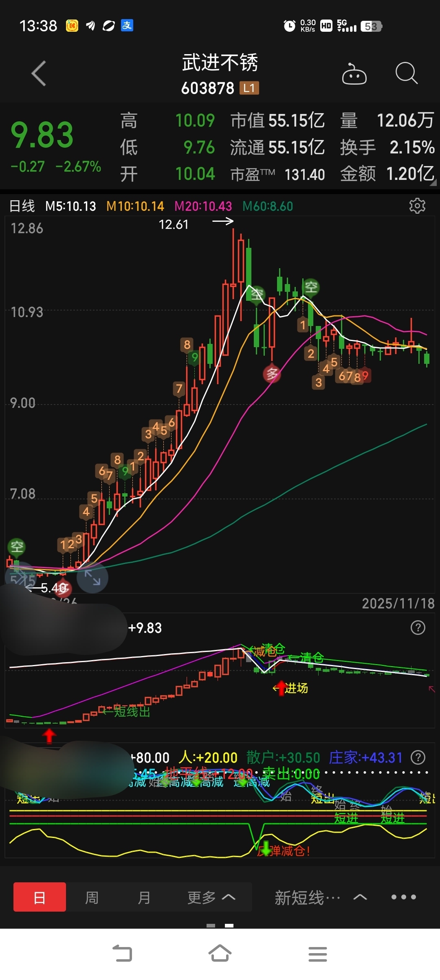Image resolution: width=440 pixels, height=980 pixels.
Task: Tap the M60:8.60 moving average label
Action: click(x=268, y=206)
